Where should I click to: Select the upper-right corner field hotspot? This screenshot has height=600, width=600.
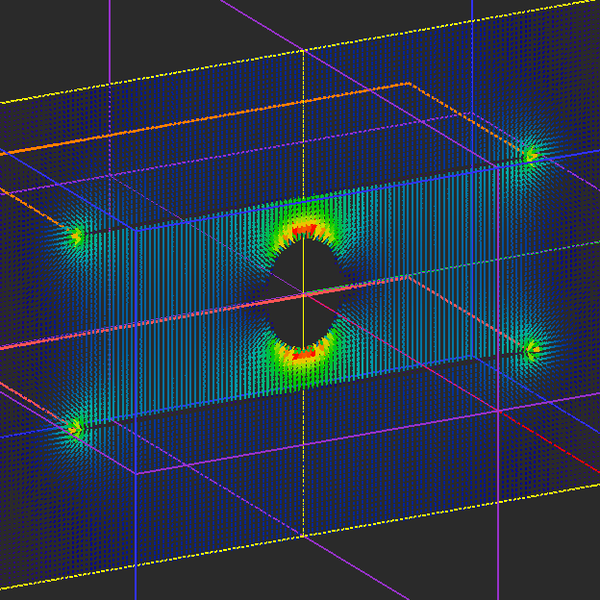[x=531, y=155]
